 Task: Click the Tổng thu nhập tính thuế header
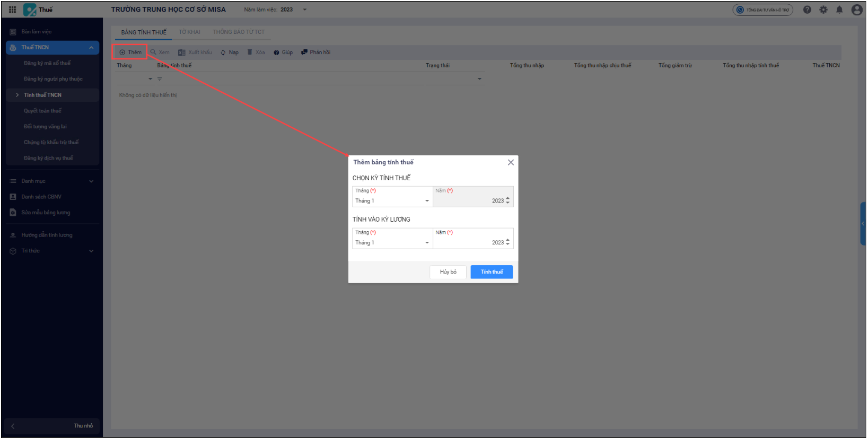751,66
